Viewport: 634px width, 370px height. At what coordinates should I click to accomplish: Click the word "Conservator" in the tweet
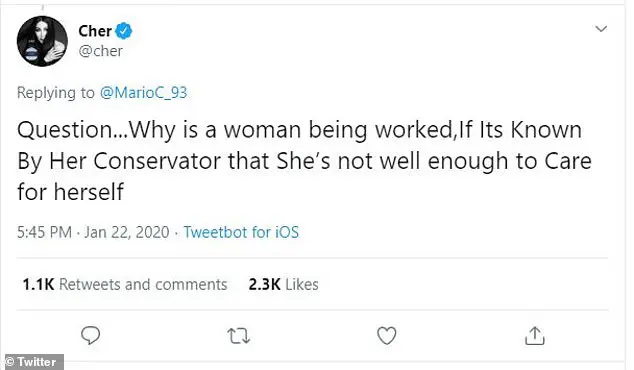click(157, 161)
